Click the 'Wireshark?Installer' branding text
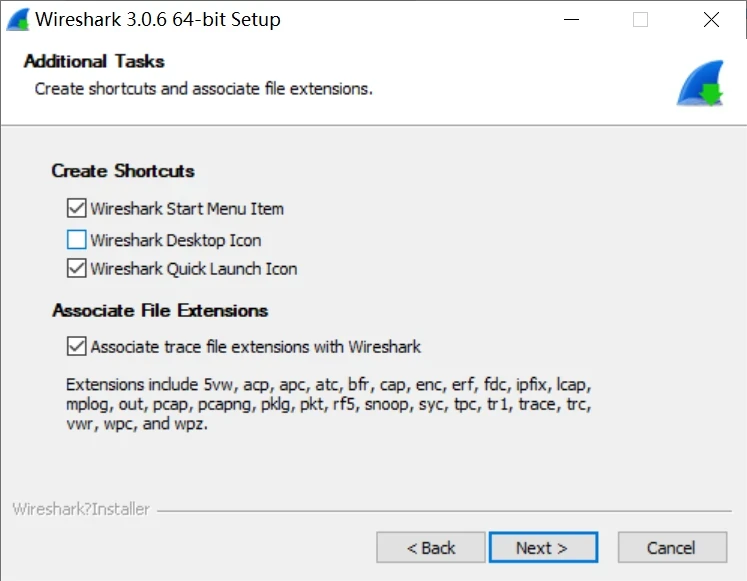This screenshot has height=581, width=747. click(81, 509)
